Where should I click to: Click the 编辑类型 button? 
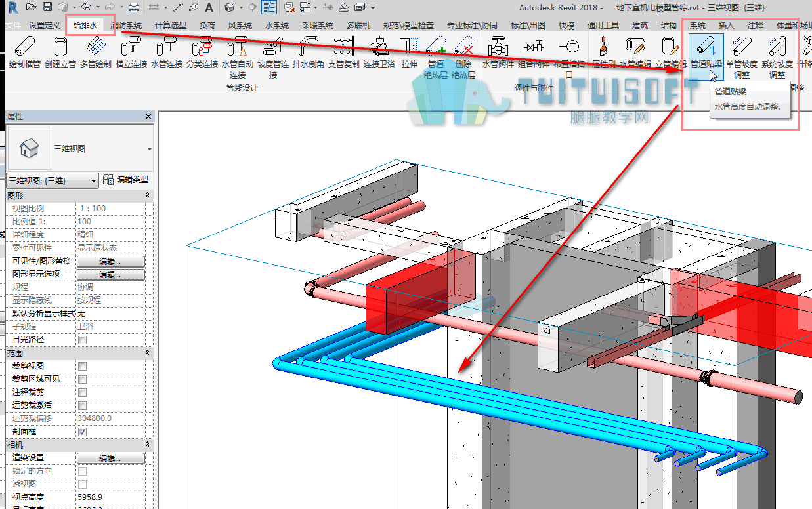point(126,180)
